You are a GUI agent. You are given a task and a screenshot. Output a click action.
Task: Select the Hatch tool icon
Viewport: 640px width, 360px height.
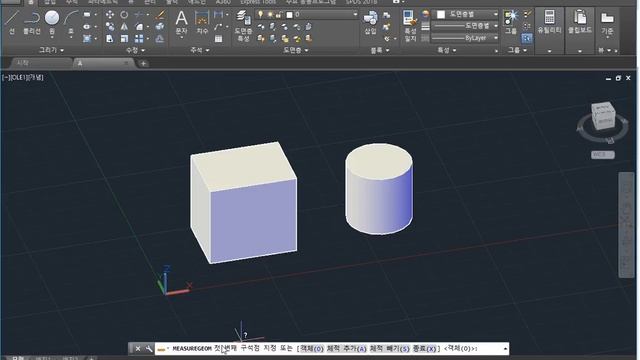click(87, 38)
